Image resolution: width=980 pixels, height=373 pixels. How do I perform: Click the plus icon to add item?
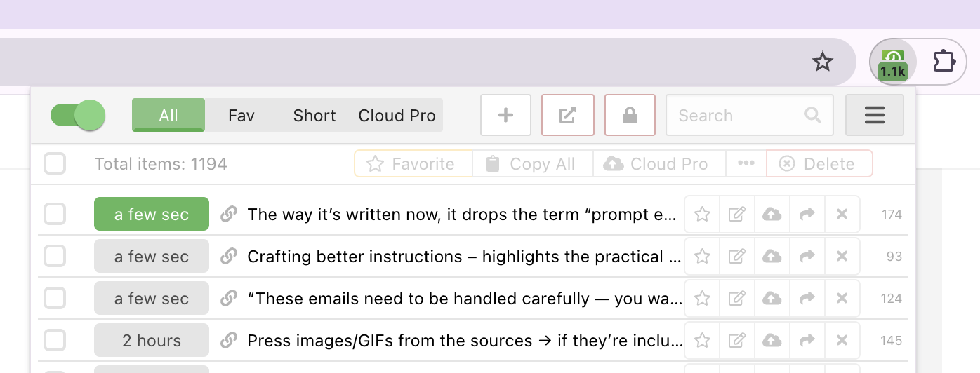pyautogui.click(x=505, y=115)
